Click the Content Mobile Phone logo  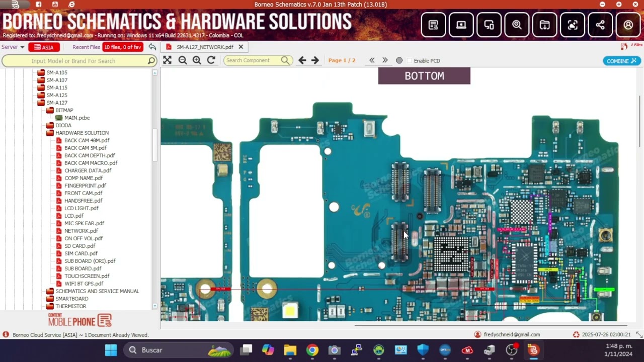click(x=79, y=320)
